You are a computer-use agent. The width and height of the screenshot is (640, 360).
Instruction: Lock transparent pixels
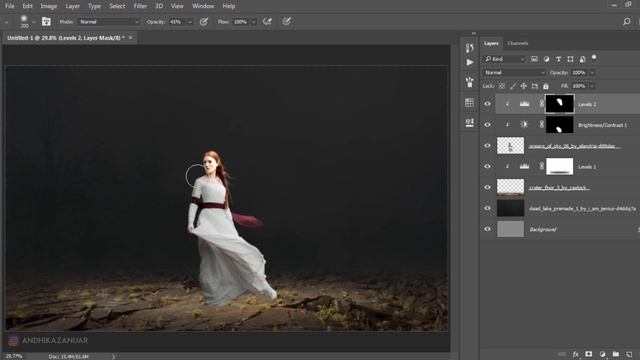[502, 86]
